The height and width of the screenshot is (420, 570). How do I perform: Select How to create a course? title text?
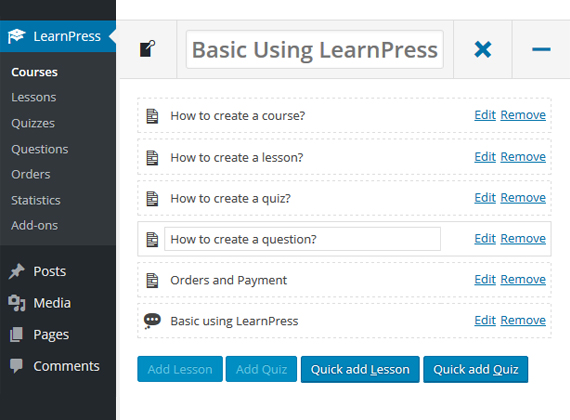(238, 116)
